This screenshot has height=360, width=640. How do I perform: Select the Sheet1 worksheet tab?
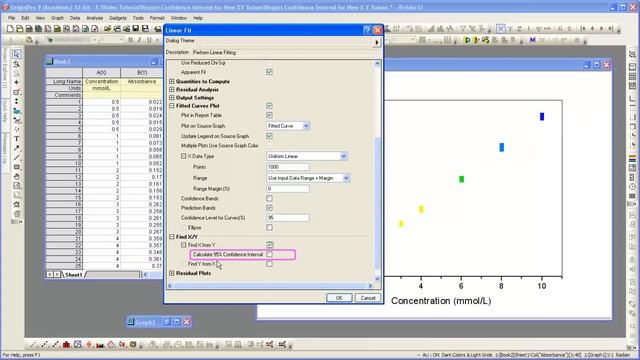pos(73,275)
